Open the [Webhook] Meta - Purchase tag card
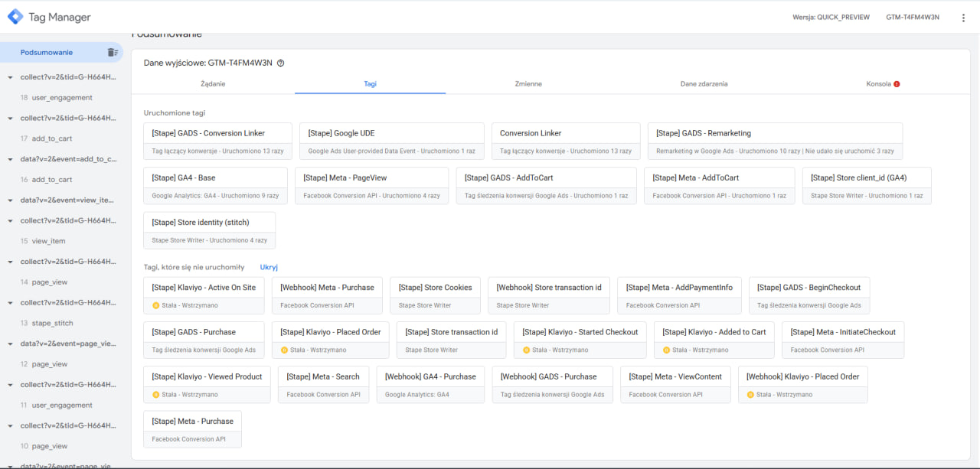This screenshot has width=980, height=469. click(327, 296)
